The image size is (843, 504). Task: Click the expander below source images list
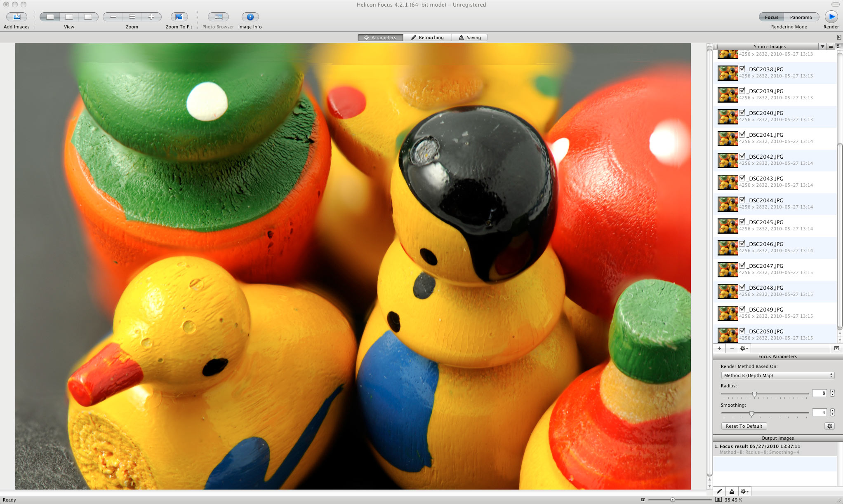(x=836, y=348)
